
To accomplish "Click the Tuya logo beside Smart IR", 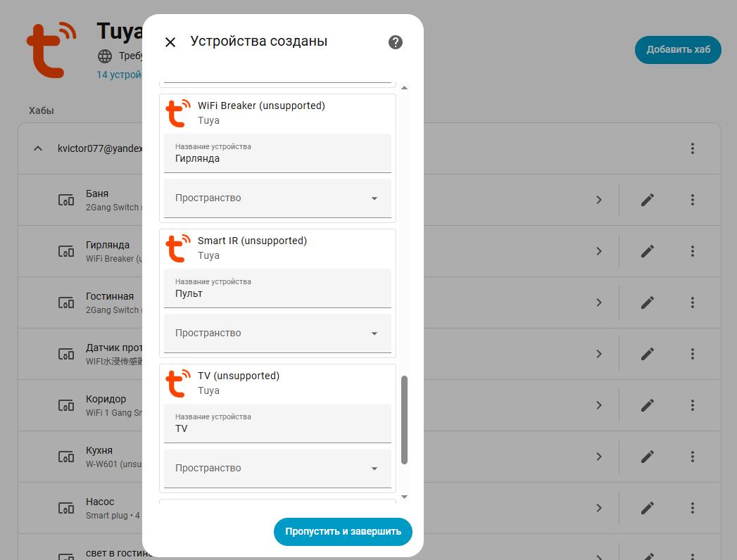I will 178,248.
